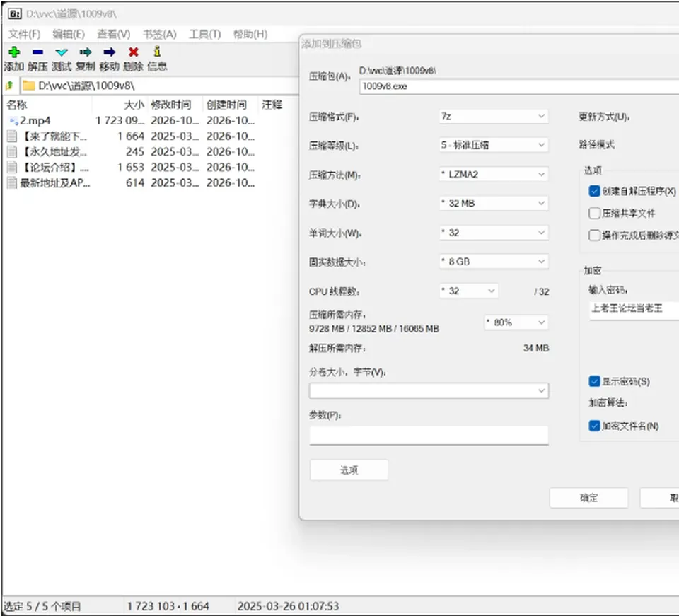Click the 输入密码 password field
Image resolution: width=679 pixels, height=616 pixels.
click(634, 310)
